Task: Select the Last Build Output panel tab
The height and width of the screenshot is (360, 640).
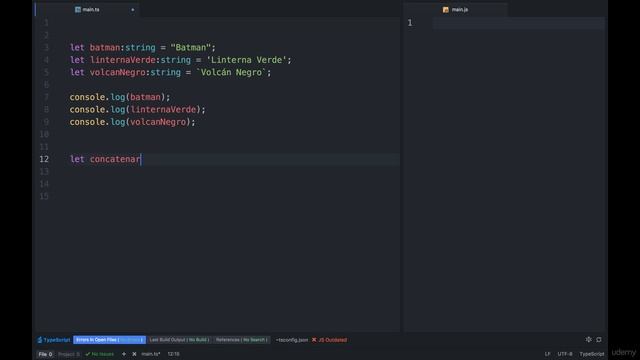Action: 179,340
